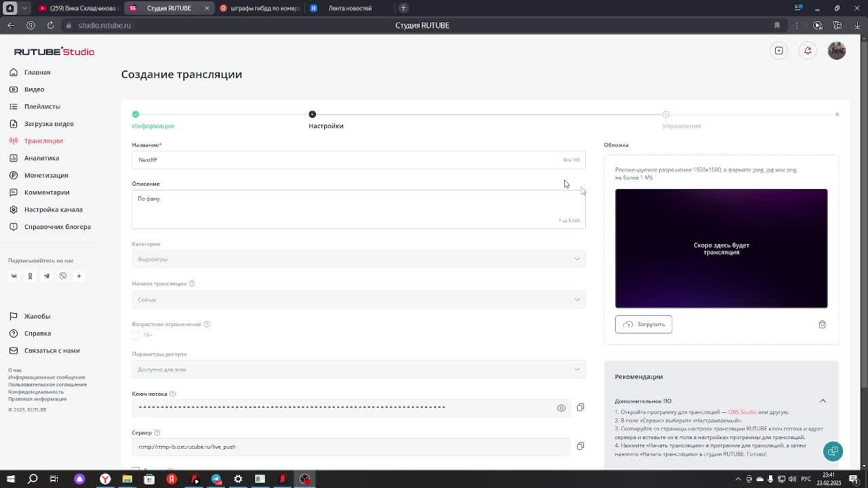Switch to the Вика Складчикова browser tab

coord(77,8)
